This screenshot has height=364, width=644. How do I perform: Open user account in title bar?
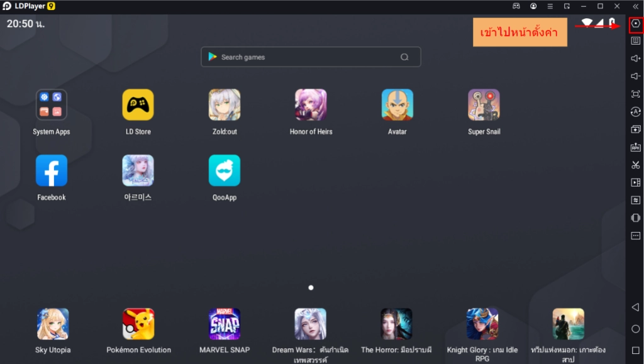[533, 6]
